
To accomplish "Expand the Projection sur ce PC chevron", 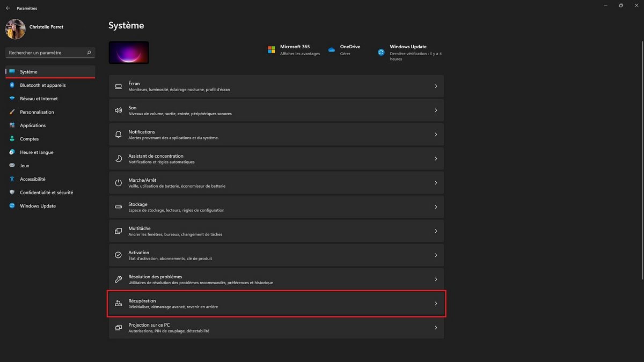I will (x=436, y=328).
